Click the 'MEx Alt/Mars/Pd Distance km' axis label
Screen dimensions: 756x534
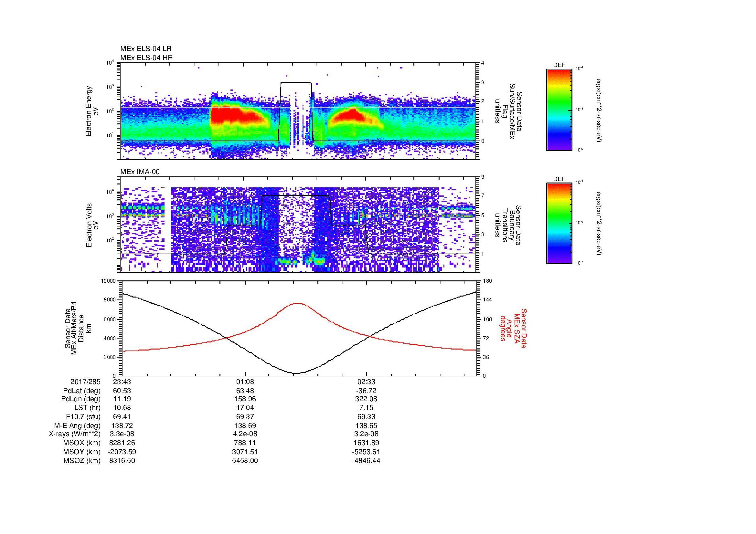coord(78,328)
